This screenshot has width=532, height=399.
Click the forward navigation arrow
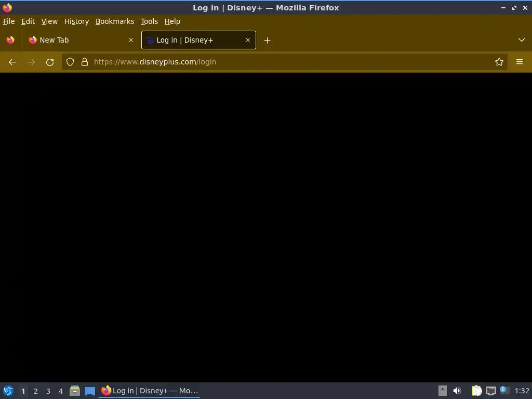tap(31, 62)
